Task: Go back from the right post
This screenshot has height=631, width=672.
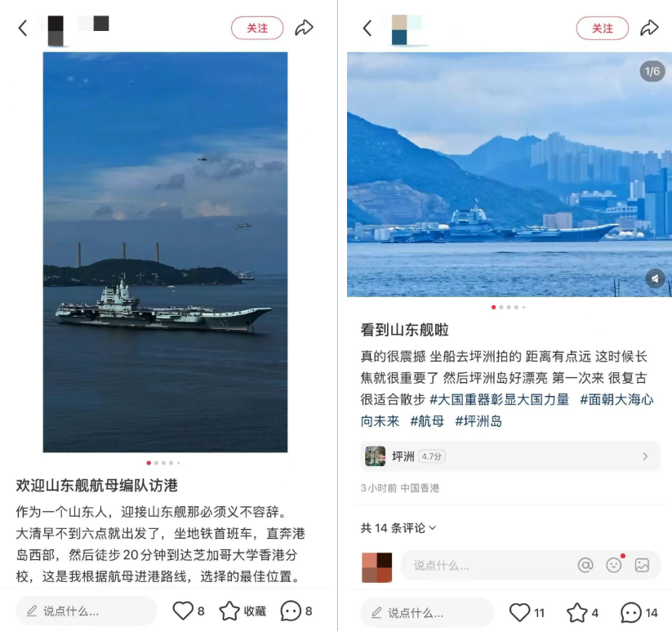Action: (367, 29)
